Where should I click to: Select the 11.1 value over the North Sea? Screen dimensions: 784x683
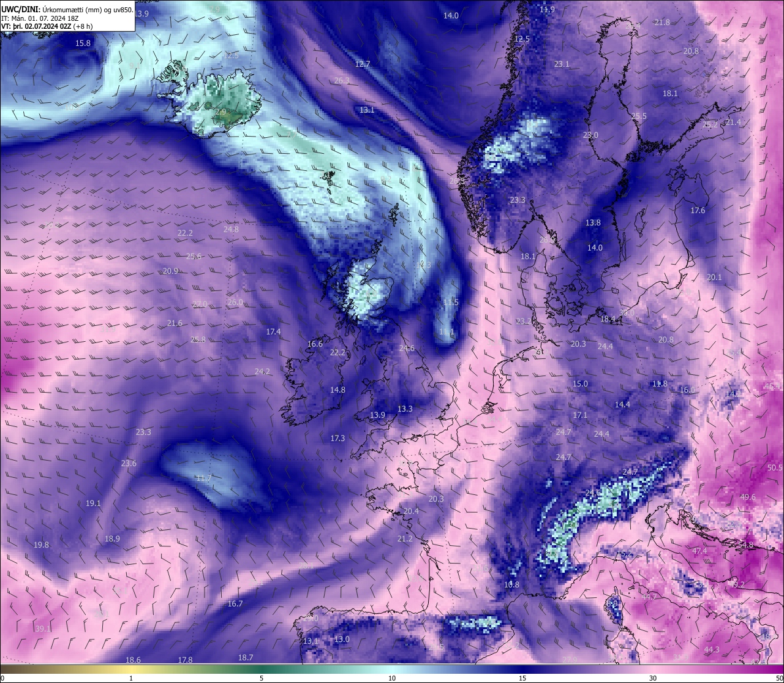(x=447, y=332)
